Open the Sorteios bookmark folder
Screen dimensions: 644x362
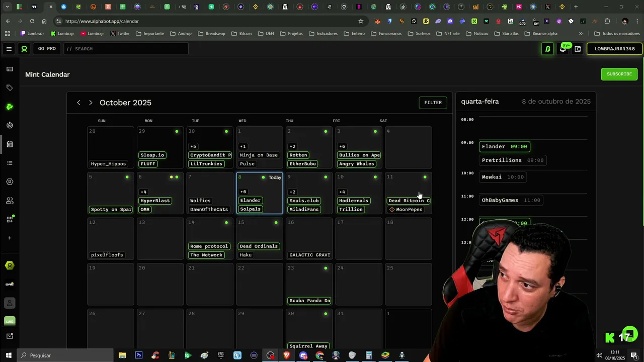coord(419,34)
